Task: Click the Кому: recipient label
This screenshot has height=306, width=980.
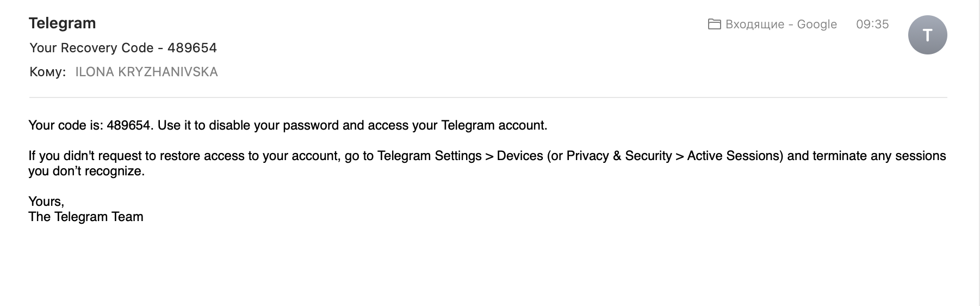Action: point(48,72)
